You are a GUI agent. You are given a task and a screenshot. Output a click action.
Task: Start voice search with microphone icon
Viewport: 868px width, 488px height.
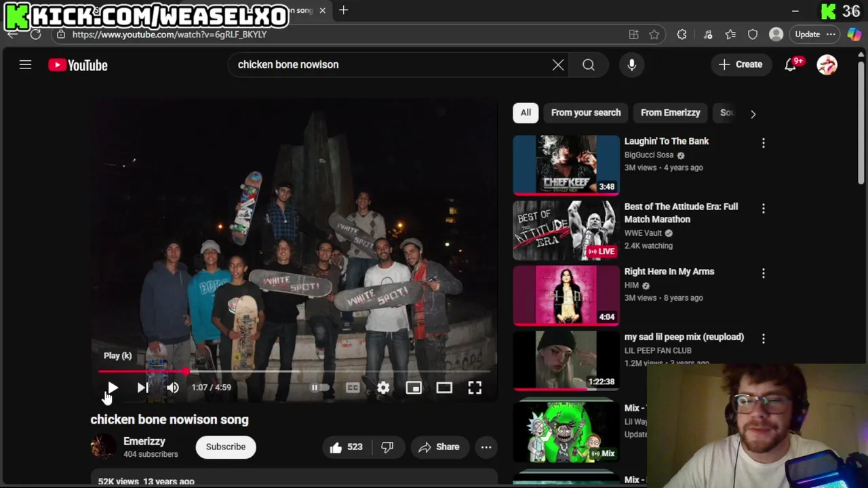(631, 64)
